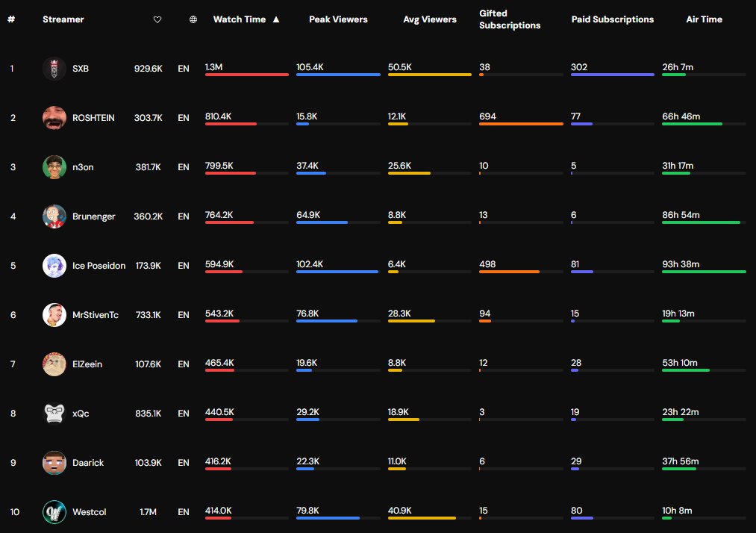This screenshot has width=756, height=533.
Task: Open Brunenger's avatar picture
Action: (x=54, y=216)
